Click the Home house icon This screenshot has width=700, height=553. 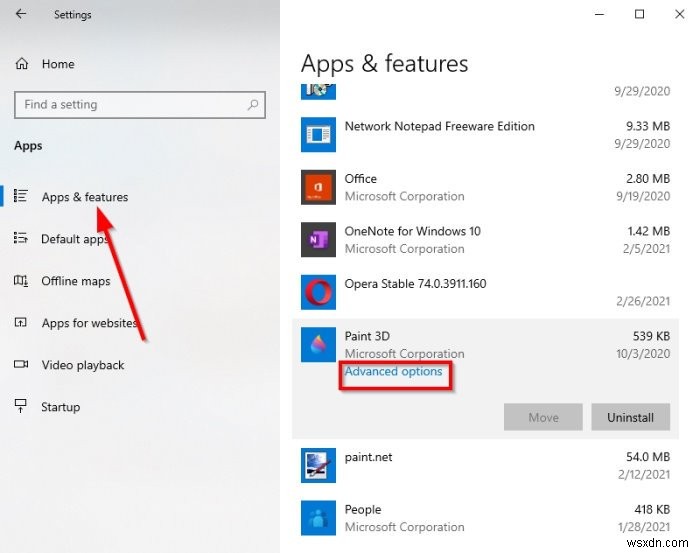point(21,64)
